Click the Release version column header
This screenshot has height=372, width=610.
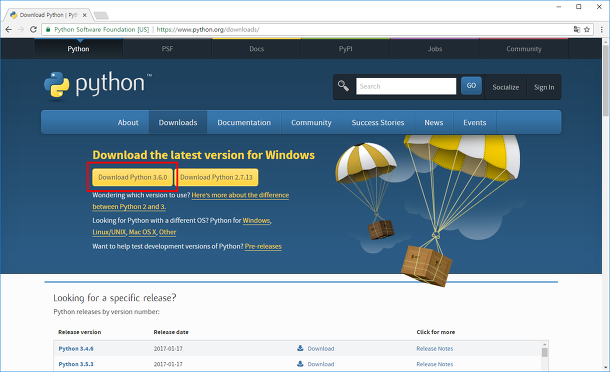(x=79, y=332)
